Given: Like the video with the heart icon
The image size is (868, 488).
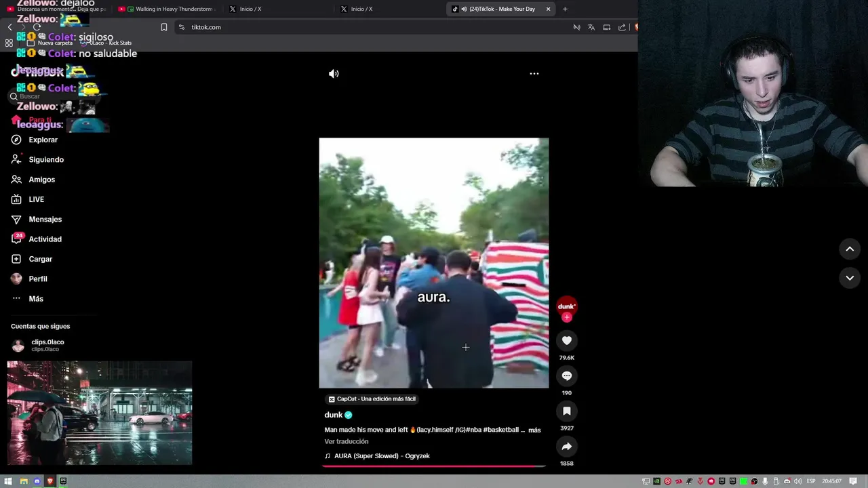Looking at the screenshot, I should coord(567,340).
